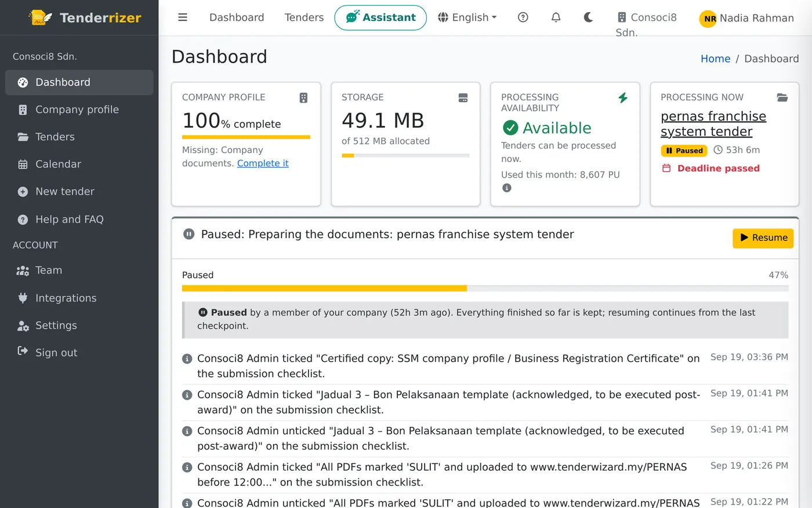Open Team in the sidebar
The height and width of the screenshot is (508, 812).
79,271
